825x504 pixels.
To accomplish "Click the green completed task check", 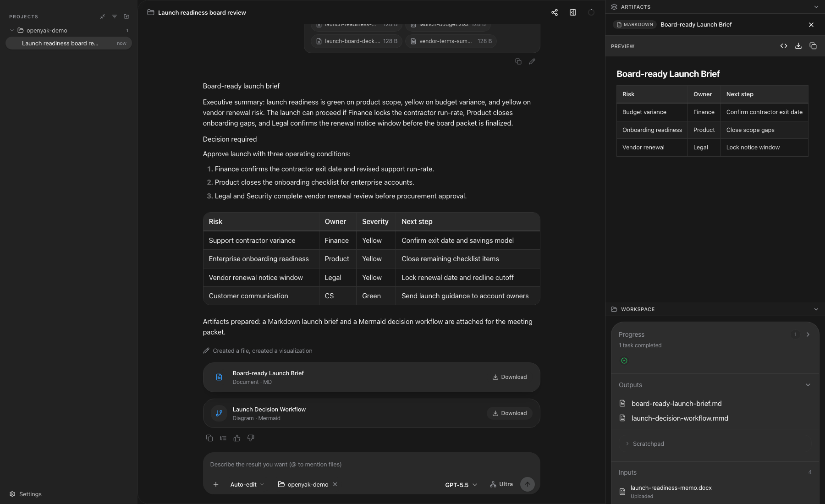I will (624, 361).
